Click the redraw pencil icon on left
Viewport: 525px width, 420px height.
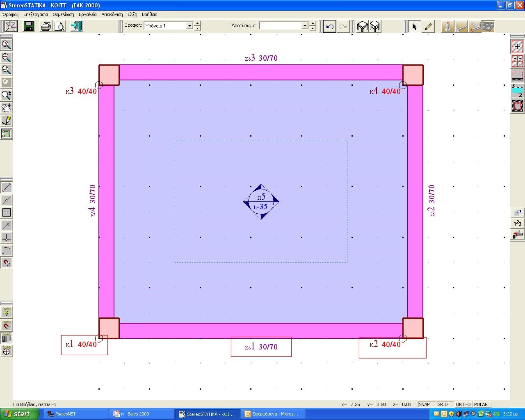pyautogui.click(x=6, y=121)
